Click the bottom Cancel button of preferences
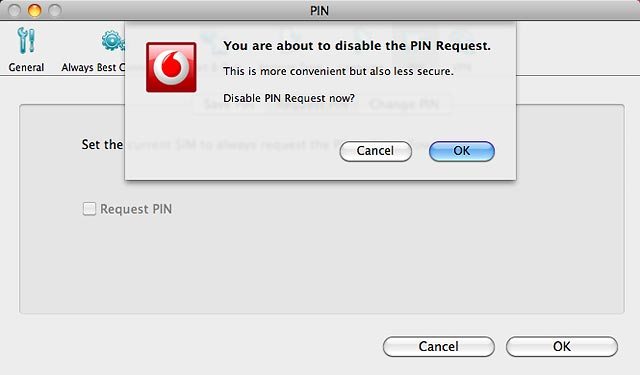The width and height of the screenshot is (640, 375). (x=439, y=346)
